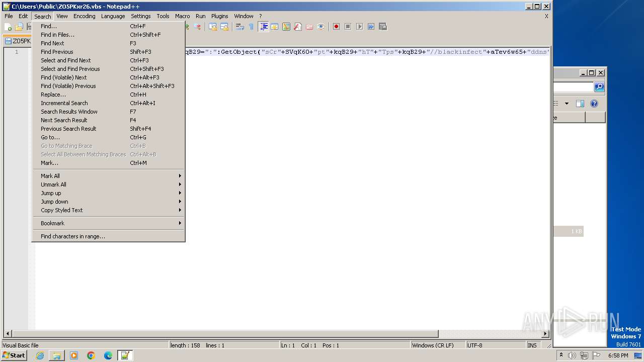
Task: Create a new file with toolbar icon
Action: (x=8, y=27)
